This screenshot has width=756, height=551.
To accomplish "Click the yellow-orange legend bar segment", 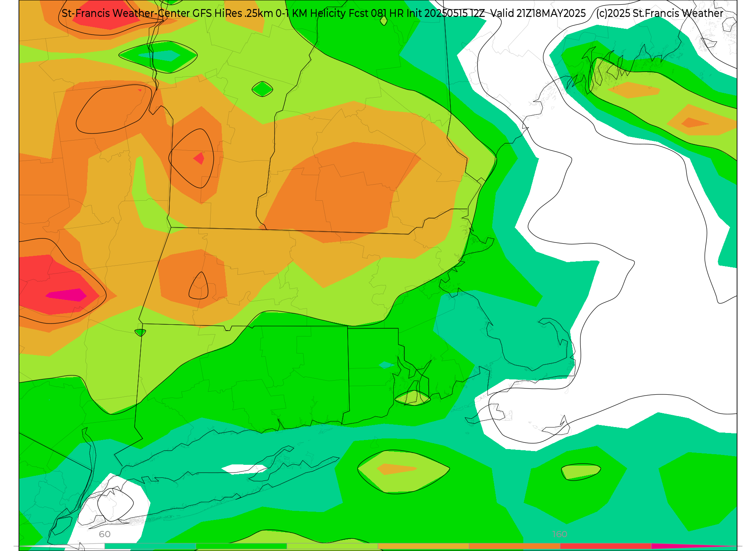I will (x=423, y=546).
